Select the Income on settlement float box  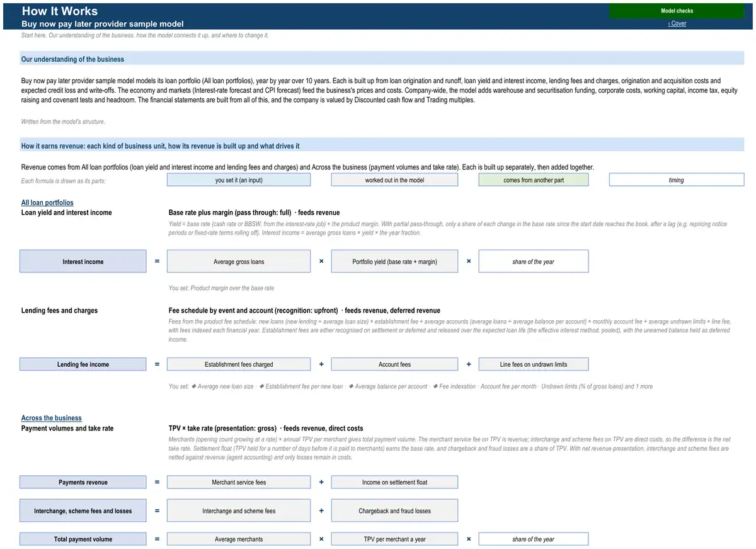click(x=394, y=482)
